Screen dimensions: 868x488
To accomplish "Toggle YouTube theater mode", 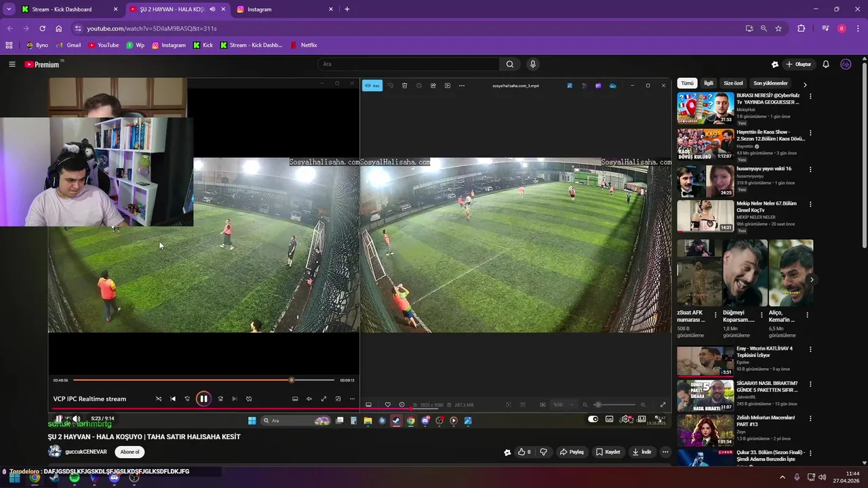I will [x=642, y=419].
